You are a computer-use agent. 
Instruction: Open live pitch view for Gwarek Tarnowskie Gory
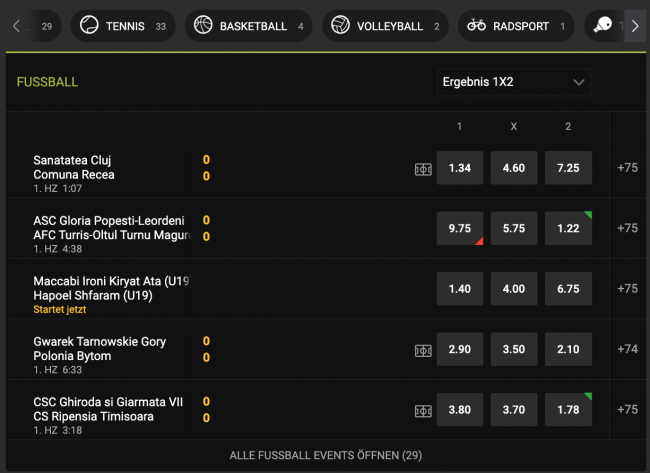click(x=423, y=350)
